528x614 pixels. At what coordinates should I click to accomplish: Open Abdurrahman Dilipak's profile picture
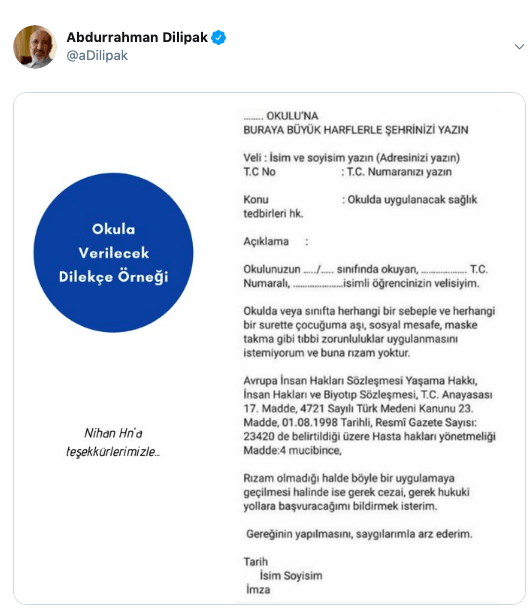pyautogui.click(x=35, y=47)
